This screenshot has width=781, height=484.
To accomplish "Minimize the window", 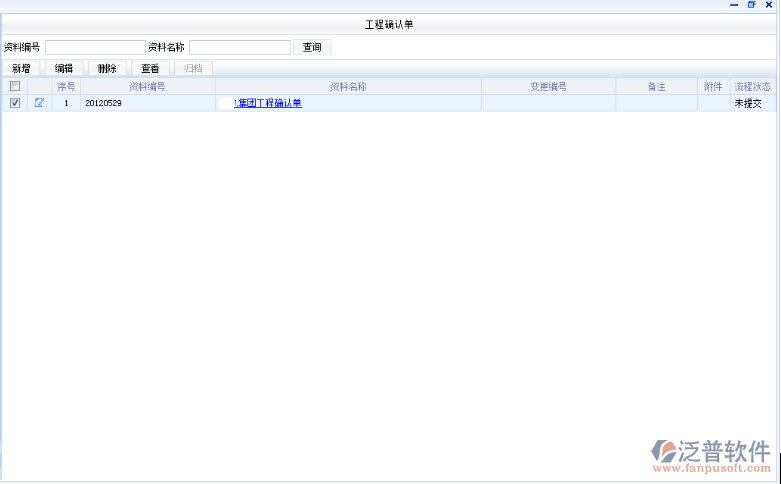I will click(x=735, y=6).
